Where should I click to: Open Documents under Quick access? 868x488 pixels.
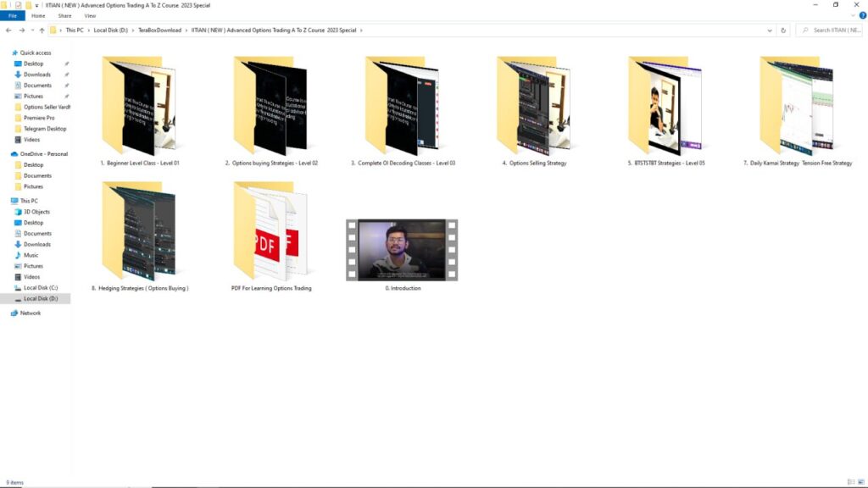[x=37, y=86]
